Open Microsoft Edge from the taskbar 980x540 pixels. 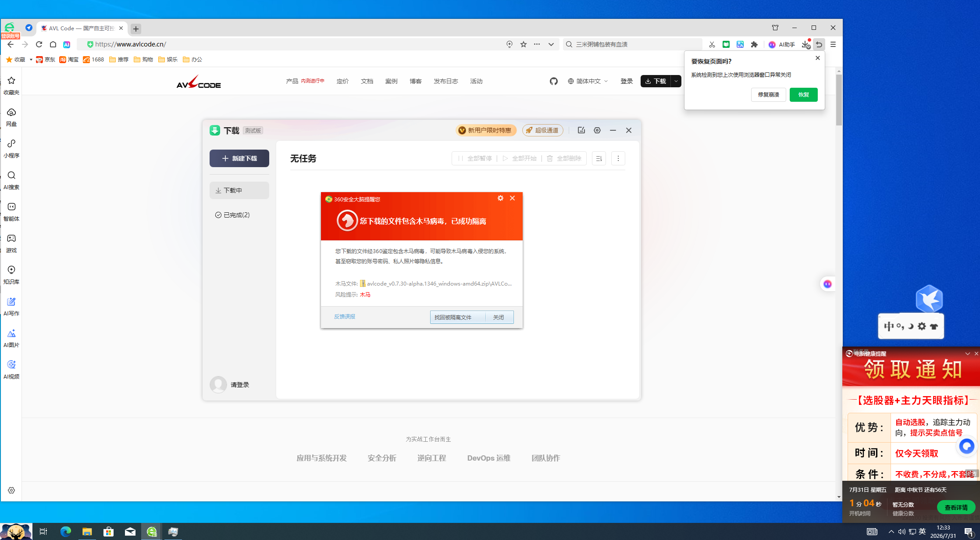tap(66, 532)
